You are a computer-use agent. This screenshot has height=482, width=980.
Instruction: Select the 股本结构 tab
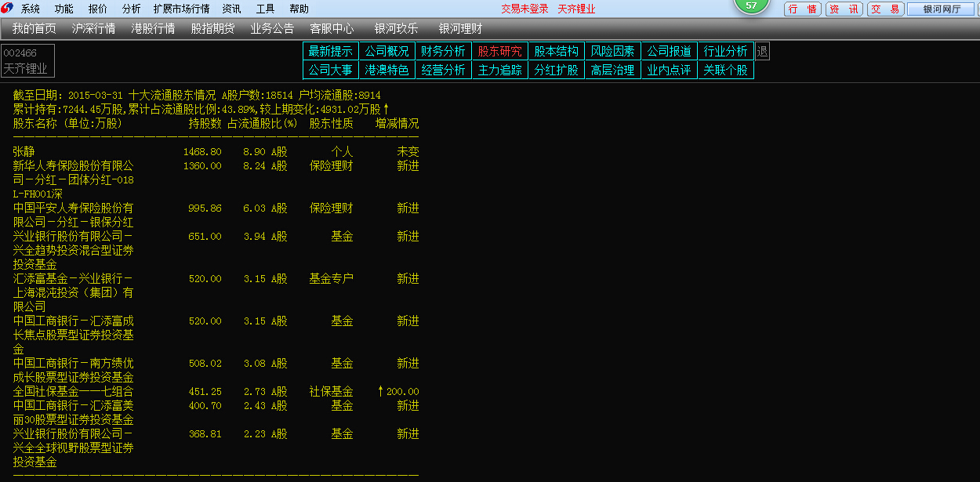[x=557, y=51]
